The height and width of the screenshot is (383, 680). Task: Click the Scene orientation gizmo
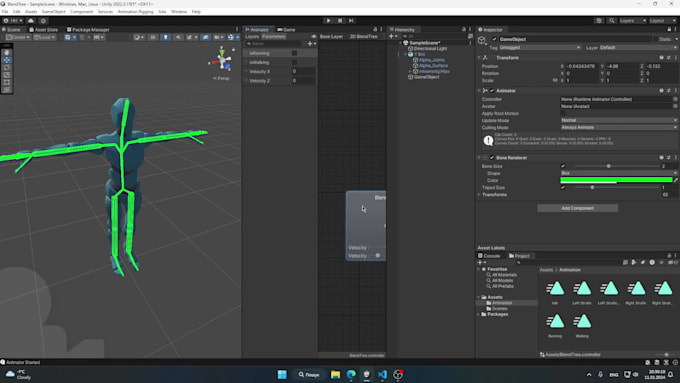[x=222, y=59]
